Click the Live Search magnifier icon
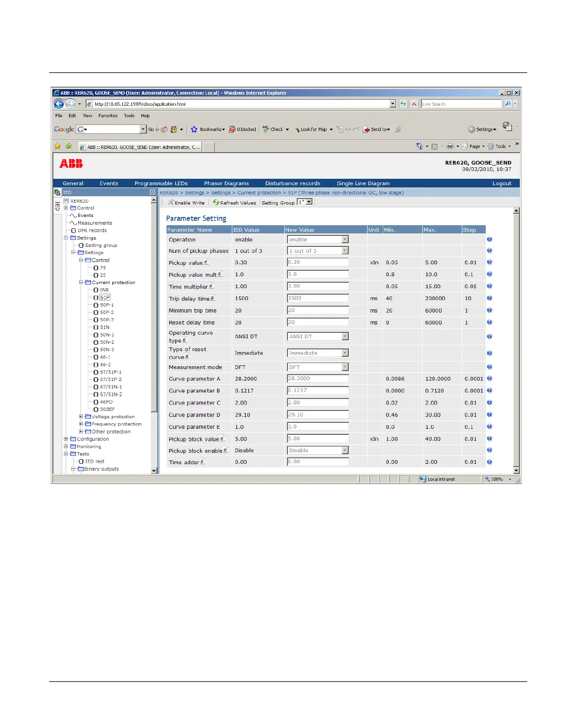This screenshot has width=563, height=728. (x=508, y=104)
